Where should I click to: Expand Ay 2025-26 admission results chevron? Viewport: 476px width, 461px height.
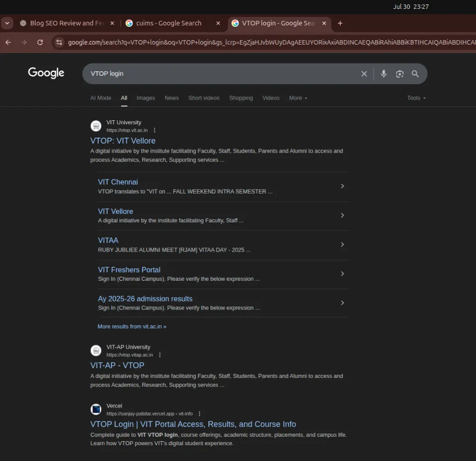coord(342,303)
